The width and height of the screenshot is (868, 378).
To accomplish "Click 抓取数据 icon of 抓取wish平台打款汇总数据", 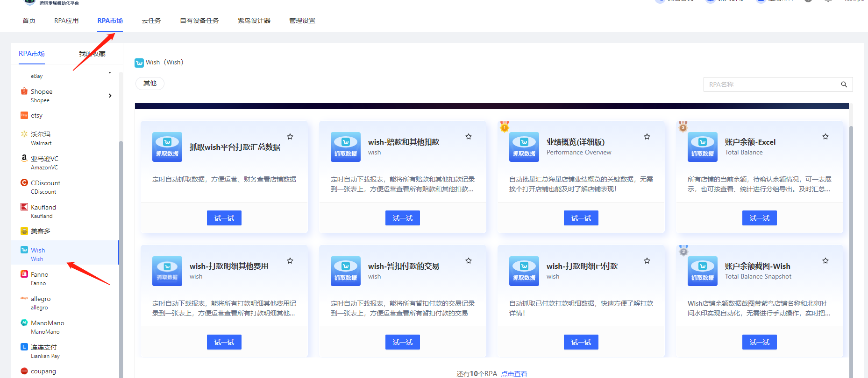I will pyautogui.click(x=167, y=147).
